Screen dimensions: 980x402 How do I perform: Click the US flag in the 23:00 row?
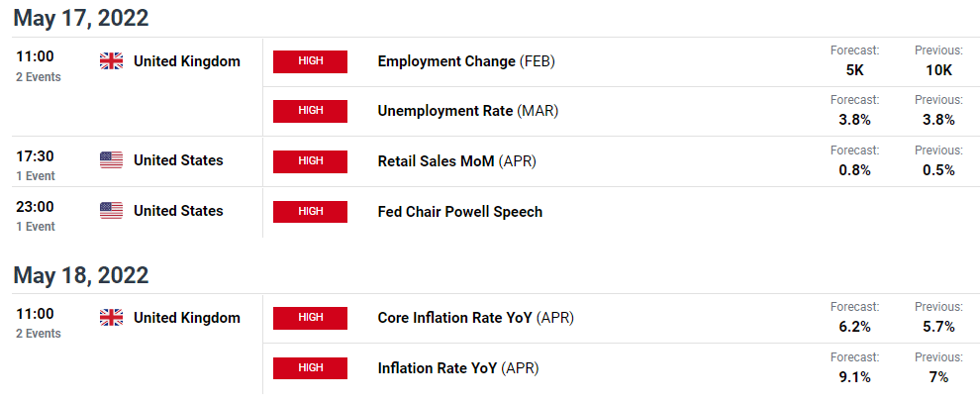coord(111,211)
